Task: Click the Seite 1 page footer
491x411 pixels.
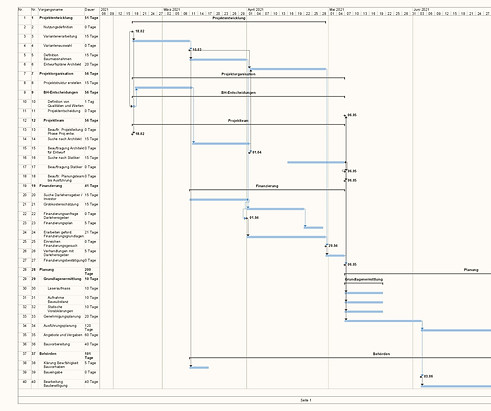Action: tap(306, 400)
